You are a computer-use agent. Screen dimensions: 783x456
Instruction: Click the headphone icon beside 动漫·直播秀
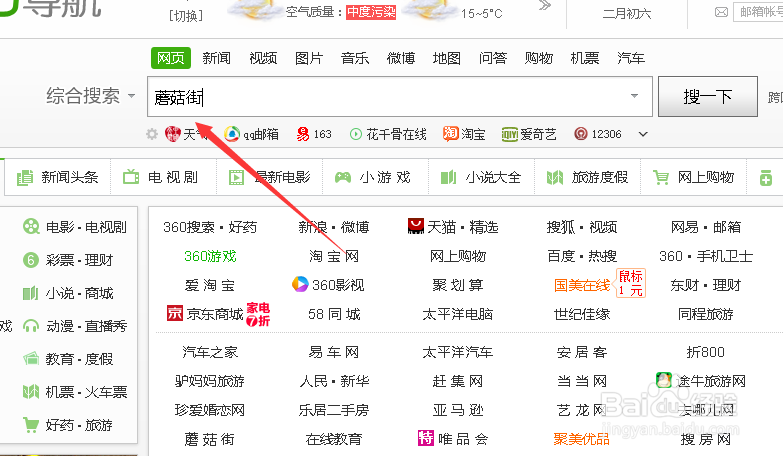point(31,326)
